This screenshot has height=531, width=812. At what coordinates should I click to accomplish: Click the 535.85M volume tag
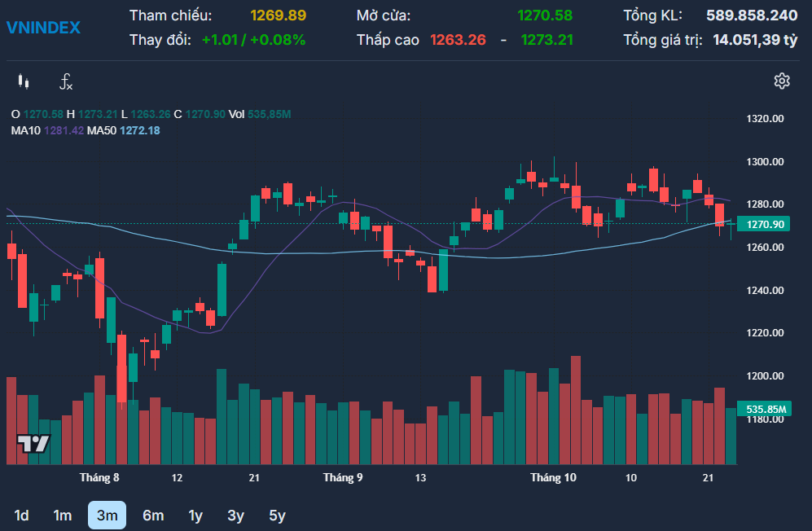[x=765, y=409]
